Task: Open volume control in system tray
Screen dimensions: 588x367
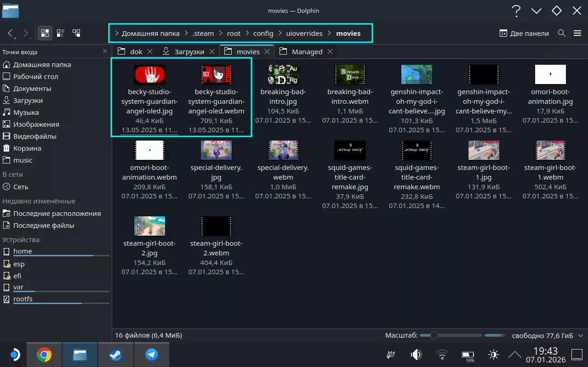Action: point(416,355)
